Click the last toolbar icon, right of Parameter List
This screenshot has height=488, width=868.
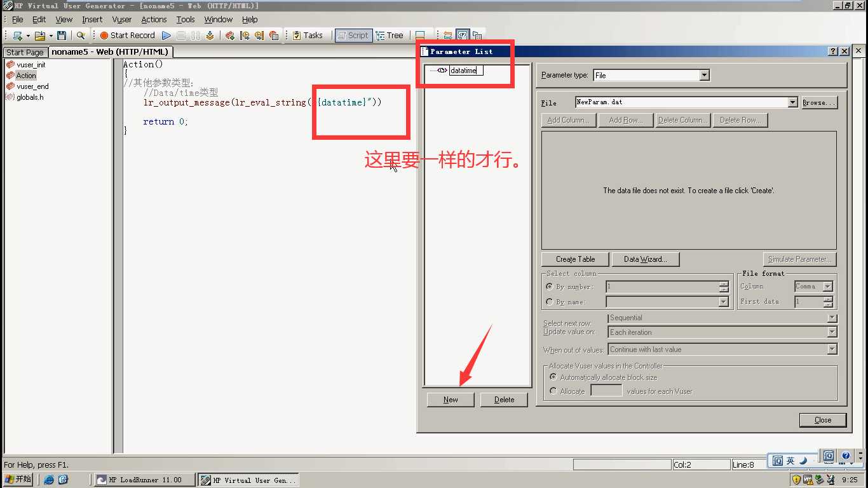coord(477,36)
